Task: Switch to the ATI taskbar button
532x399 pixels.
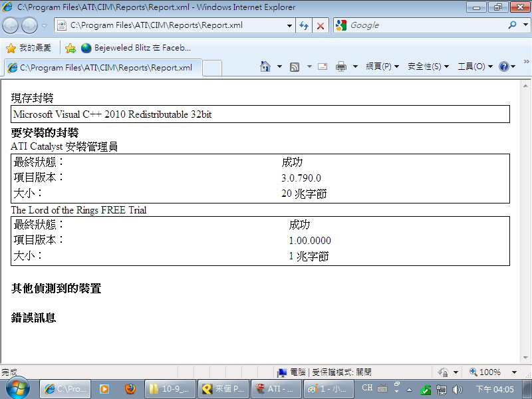Action: (x=276, y=389)
